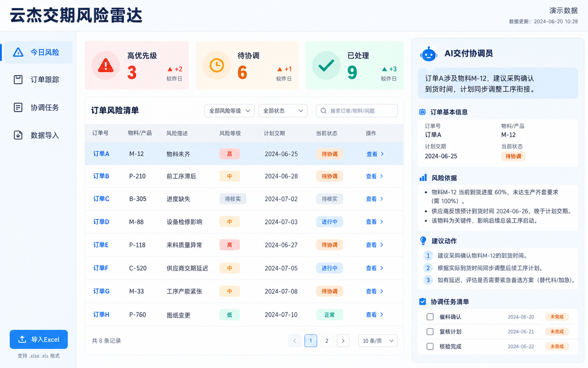The image size is (588, 368).
Task: Click the red alert icon on 高优先级 card
Action: [106, 66]
